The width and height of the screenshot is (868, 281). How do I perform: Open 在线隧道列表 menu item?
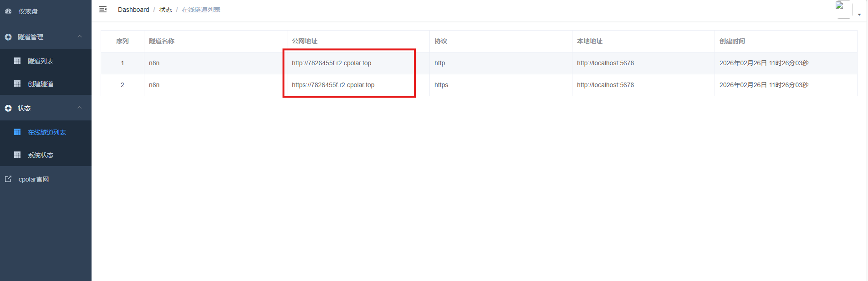(x=46, y=132)
